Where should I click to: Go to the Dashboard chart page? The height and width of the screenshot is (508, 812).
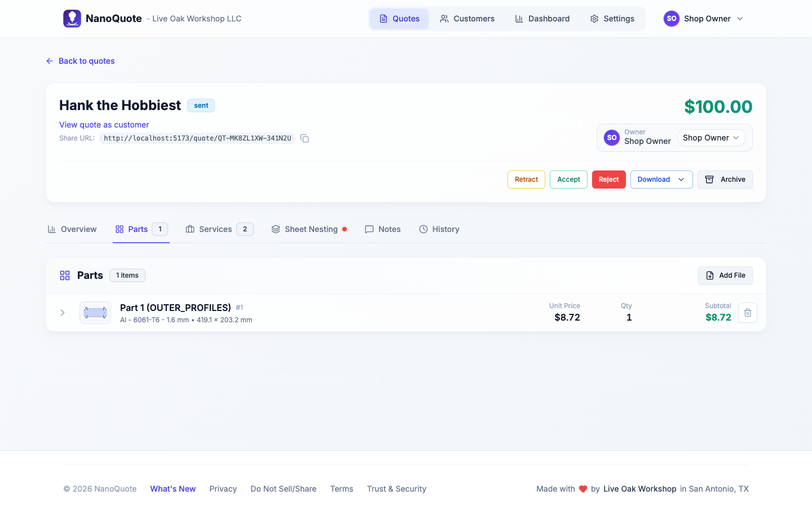tap(542, 19)
